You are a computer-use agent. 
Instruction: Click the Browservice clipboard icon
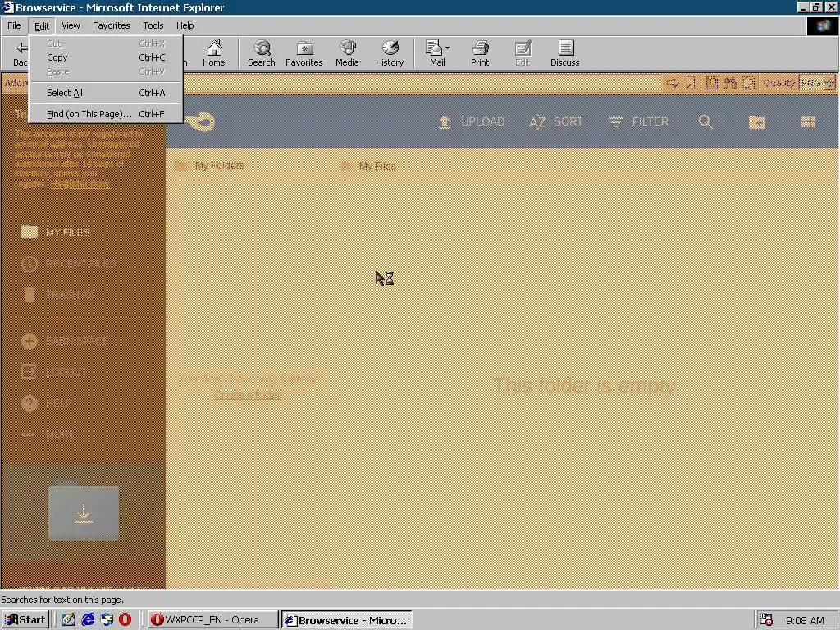coord(711,83)
